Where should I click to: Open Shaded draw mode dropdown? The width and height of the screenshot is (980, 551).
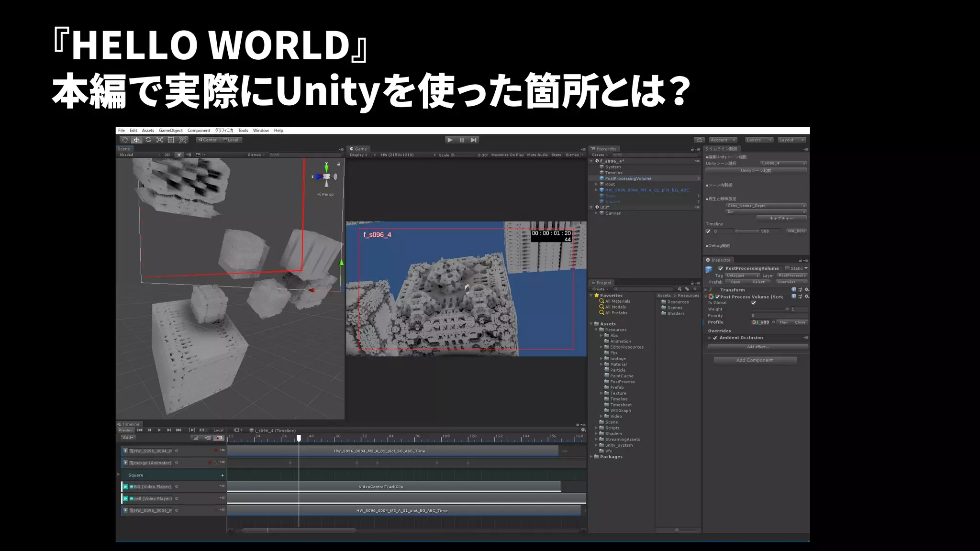click(140, 155)
